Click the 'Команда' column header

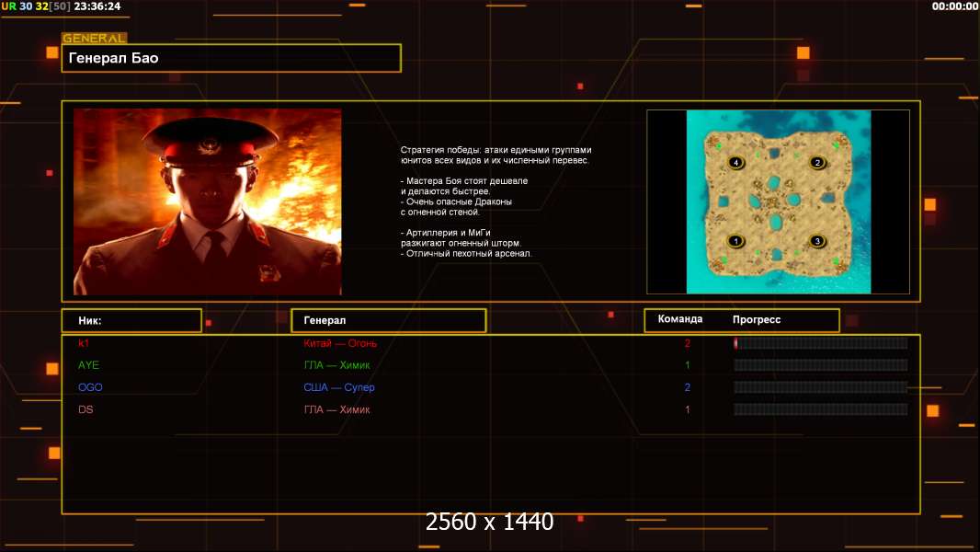(x=680, y=319)
